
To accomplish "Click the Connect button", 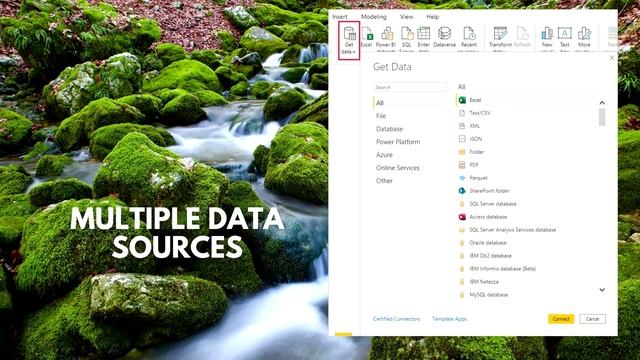I will click(561, 319).
